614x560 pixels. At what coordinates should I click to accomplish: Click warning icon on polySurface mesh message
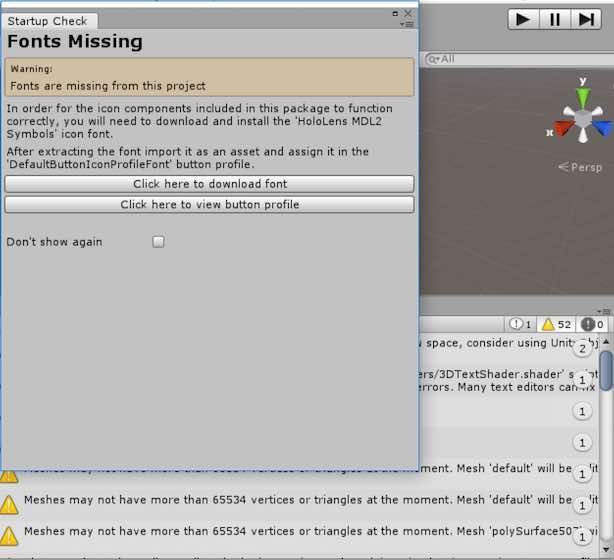tap(9, 536)
